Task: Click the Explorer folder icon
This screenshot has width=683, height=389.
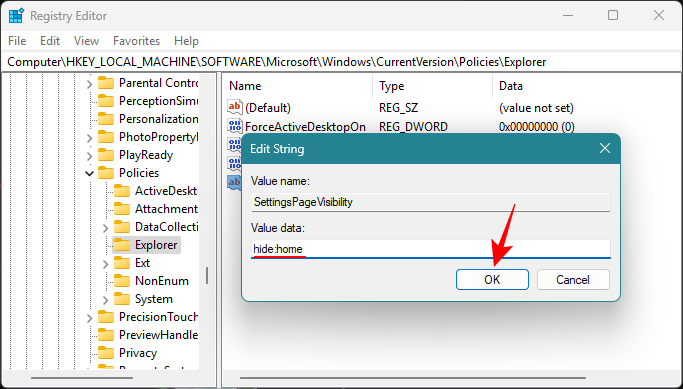Action: point(122,245)
